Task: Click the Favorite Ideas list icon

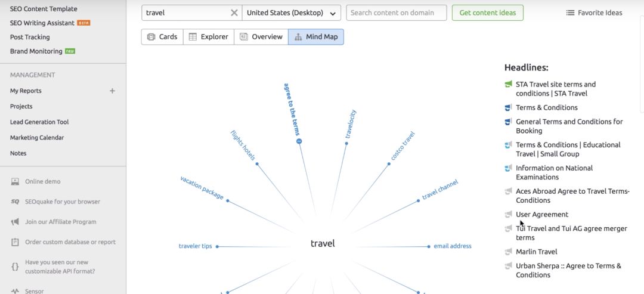Action: tap(570, 13)
